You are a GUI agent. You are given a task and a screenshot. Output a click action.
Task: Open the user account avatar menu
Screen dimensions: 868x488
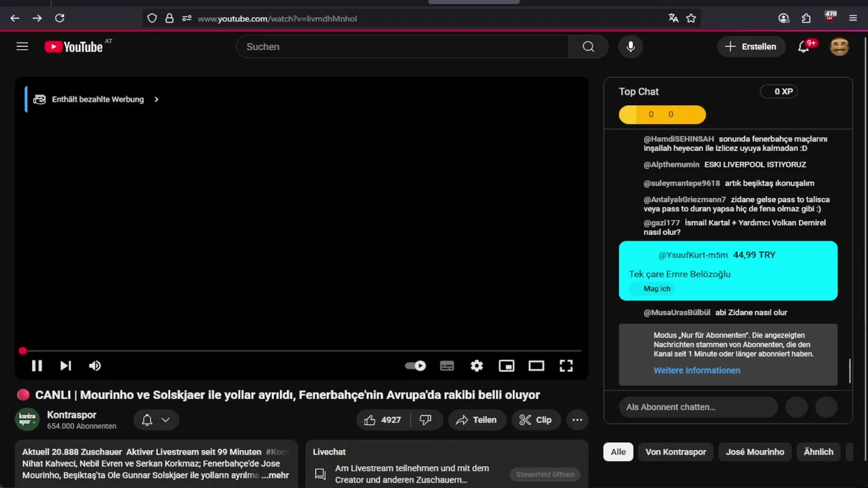tap(840, 46)
